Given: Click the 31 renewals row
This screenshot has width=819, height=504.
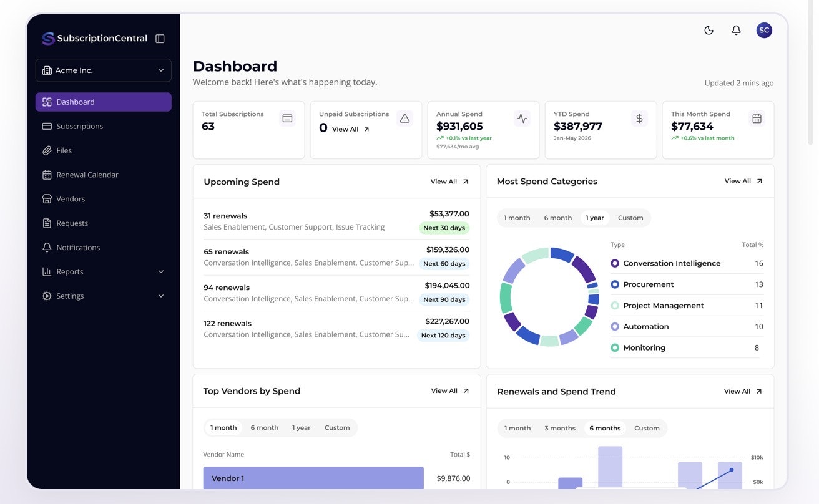Looking at the screenshot, I should 336,221.
